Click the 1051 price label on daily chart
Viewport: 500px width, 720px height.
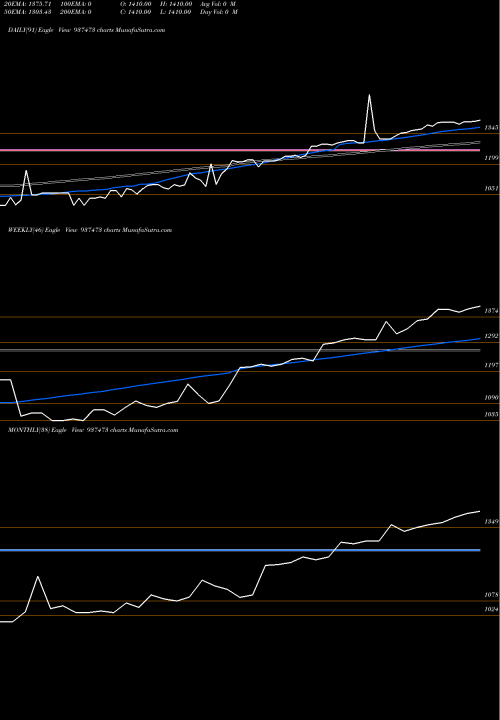491,188
